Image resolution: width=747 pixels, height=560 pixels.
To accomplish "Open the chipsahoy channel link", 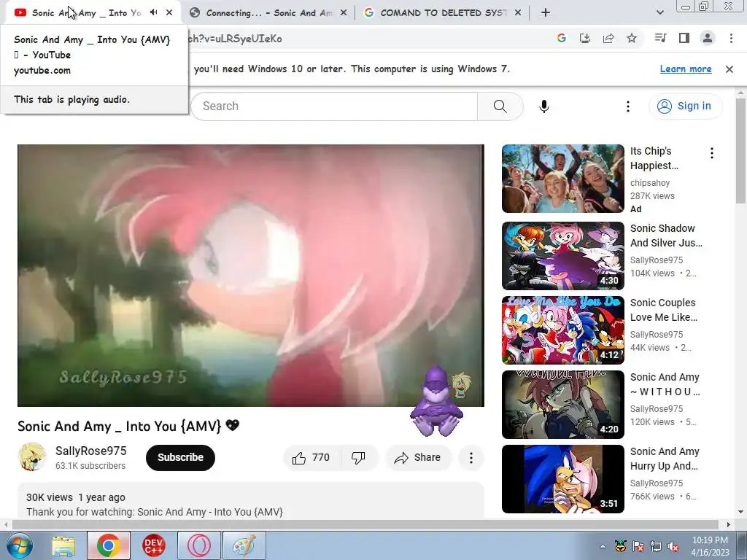I will [650, 183].
